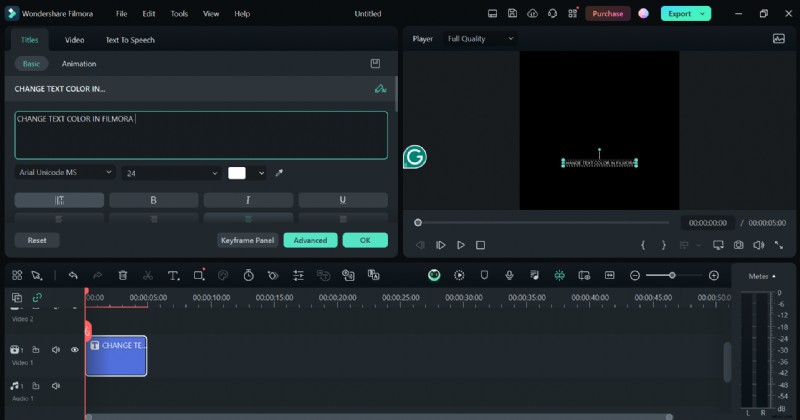
Task: Adjust player volume speaker icon
Action: 759,245
